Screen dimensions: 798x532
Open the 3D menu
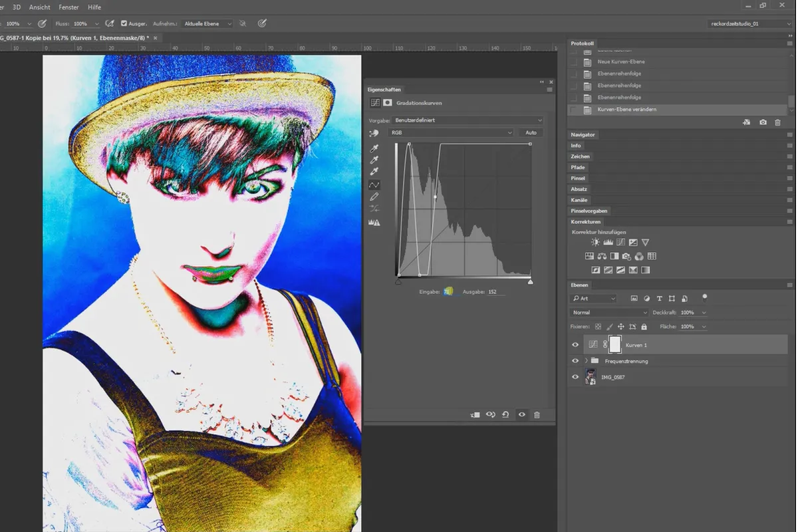coord(17,7)
